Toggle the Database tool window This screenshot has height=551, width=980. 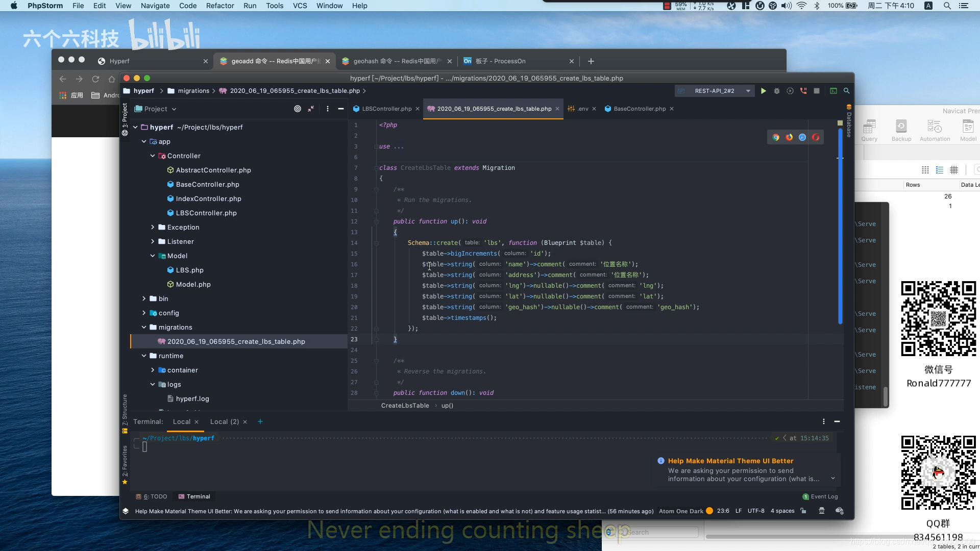[x=849, y=121]
